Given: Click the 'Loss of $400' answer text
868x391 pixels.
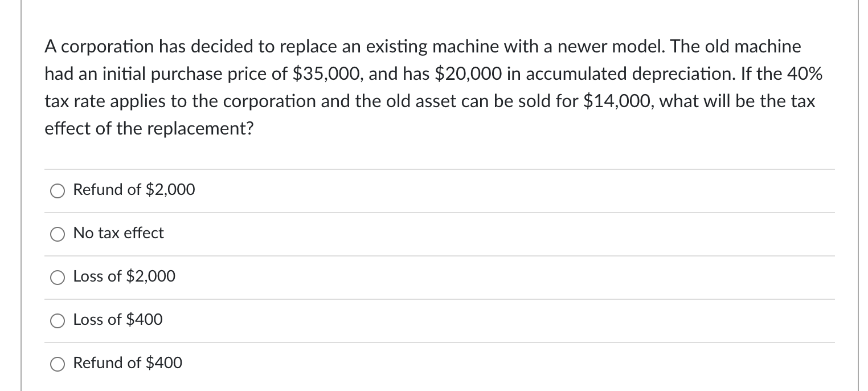Looking at the screenshot, I should pyautogui.click(x=117, y=320).
